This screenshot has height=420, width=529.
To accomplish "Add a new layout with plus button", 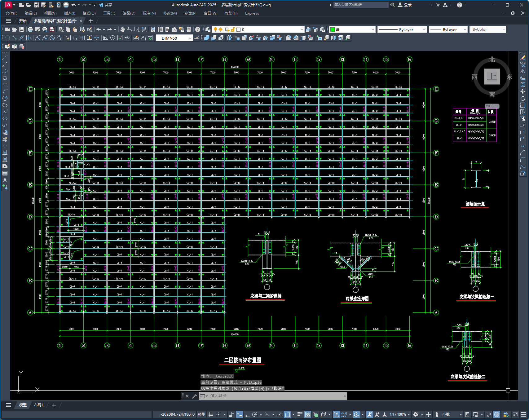I will pos(54,405).
